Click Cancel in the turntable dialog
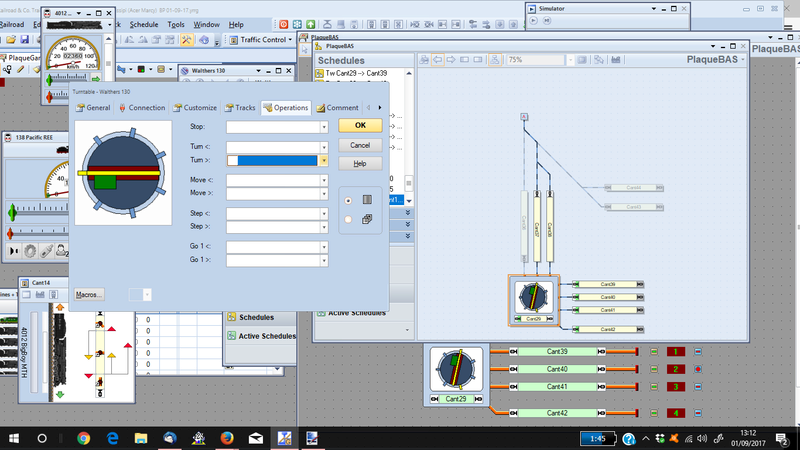This screenshot has width=800, height=450. [x=360, y=145]
